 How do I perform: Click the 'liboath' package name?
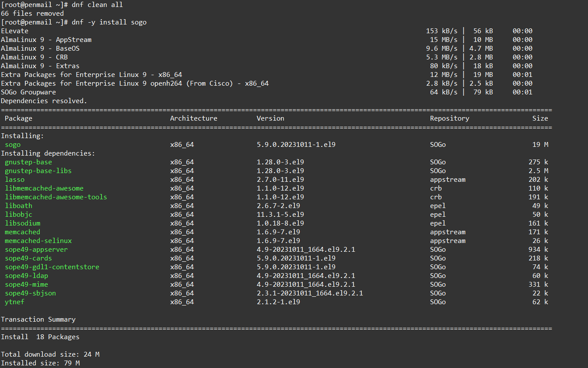[x=18, y=206]
